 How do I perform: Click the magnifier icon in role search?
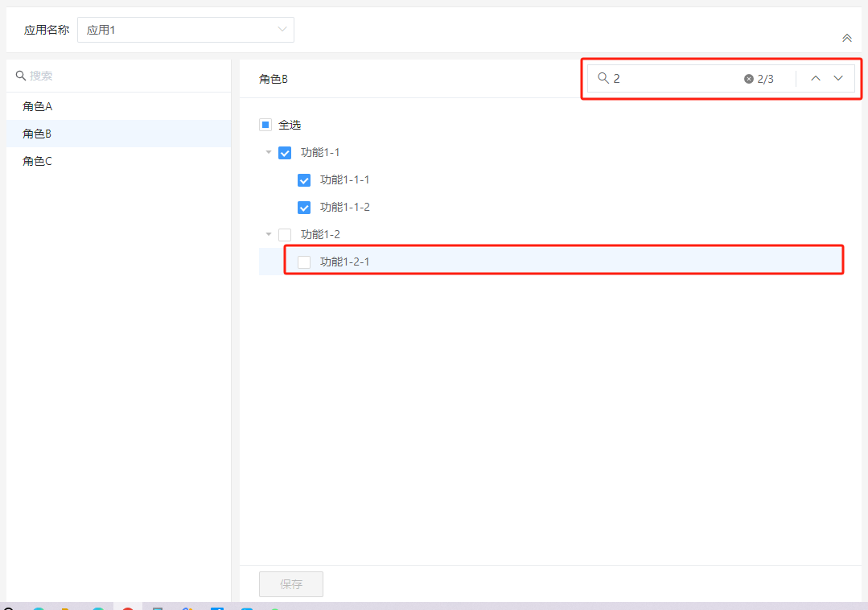(x=21, y=76)
